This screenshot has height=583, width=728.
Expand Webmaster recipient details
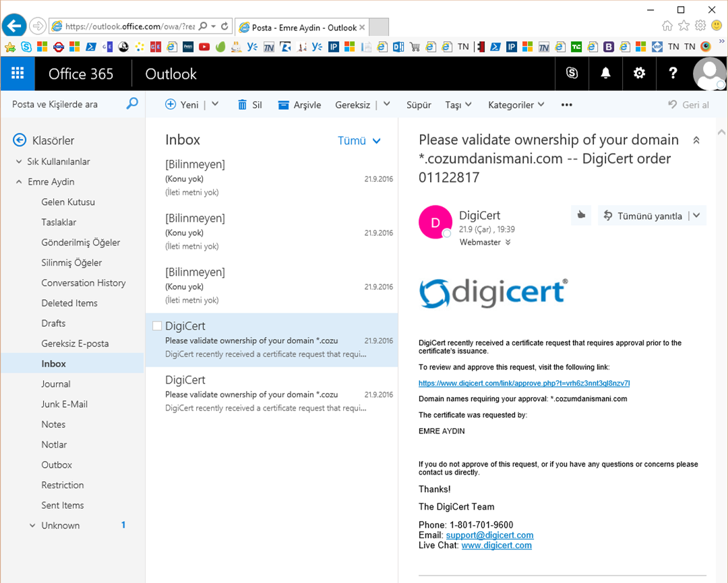(x=508, y=242)
